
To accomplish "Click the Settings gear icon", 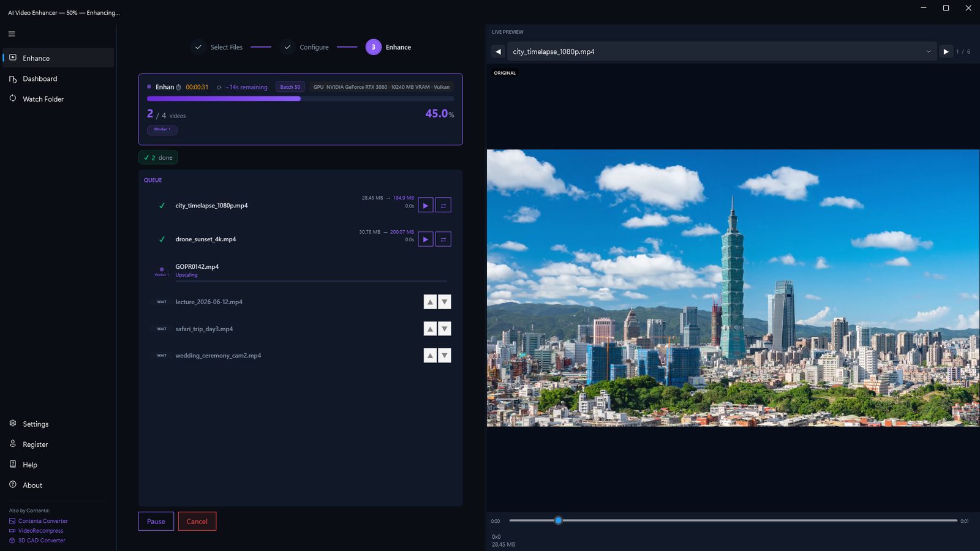I will [x=13, y=423].
